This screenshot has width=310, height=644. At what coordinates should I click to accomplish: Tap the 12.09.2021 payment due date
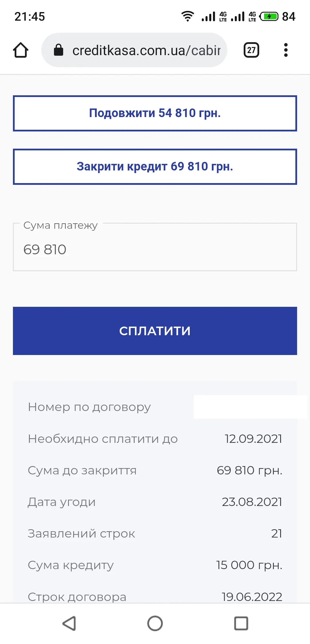point(253,439)
